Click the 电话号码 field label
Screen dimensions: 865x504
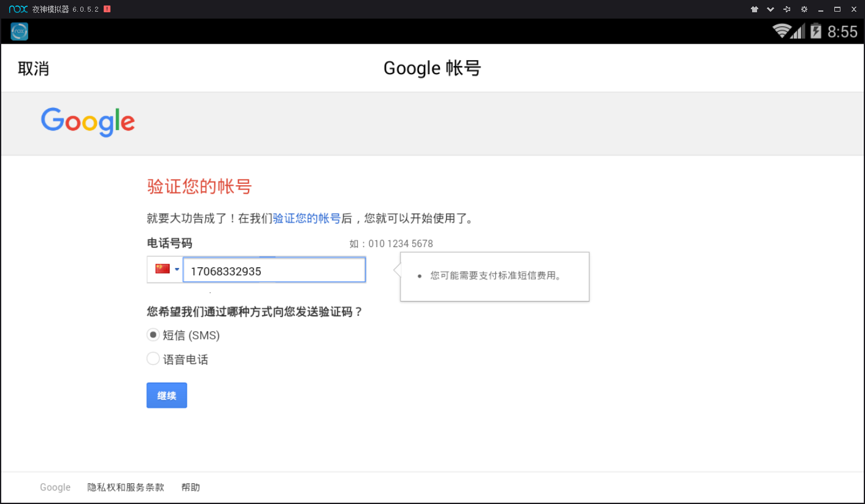click(170, 243)
